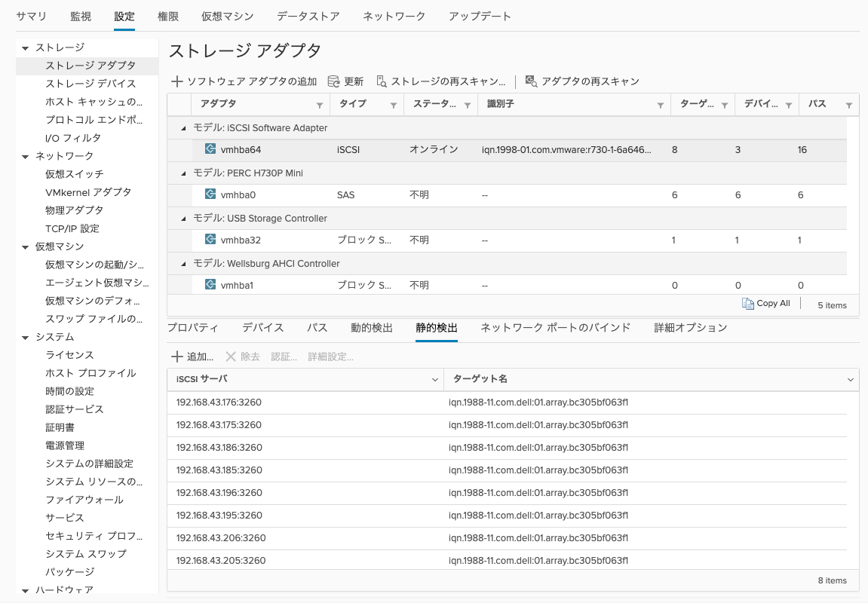This screenshot has width=868, height=603.
Task: Click the X icon next to 除去
Action: 231,357
